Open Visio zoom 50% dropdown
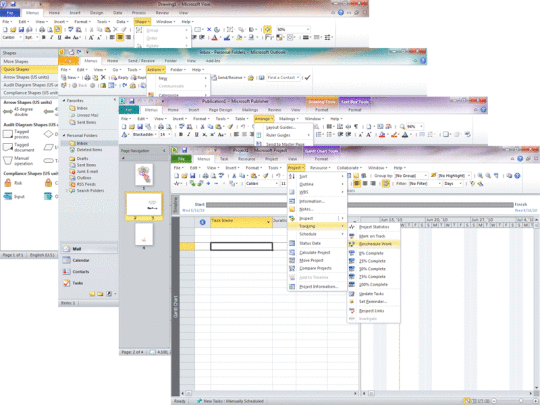Image resolution: width=540 pixels, height=405 pixels. click(x=308, y=30)
